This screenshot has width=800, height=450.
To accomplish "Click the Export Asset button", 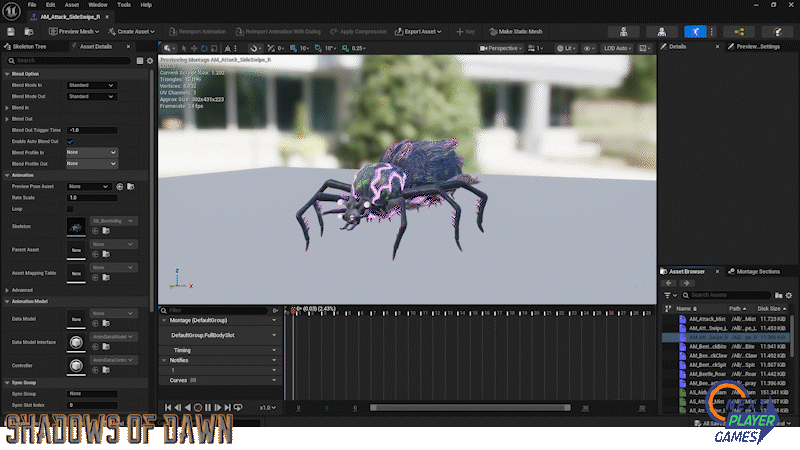I will (418, 32).
